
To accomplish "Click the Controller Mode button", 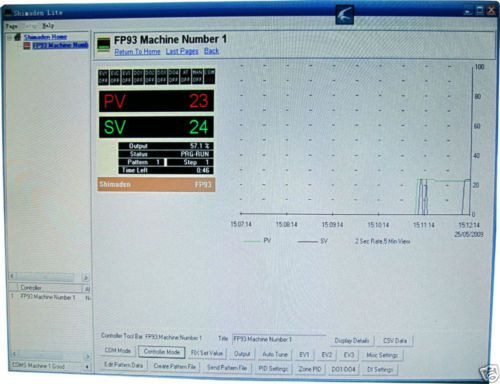I will tap(162, 352).
